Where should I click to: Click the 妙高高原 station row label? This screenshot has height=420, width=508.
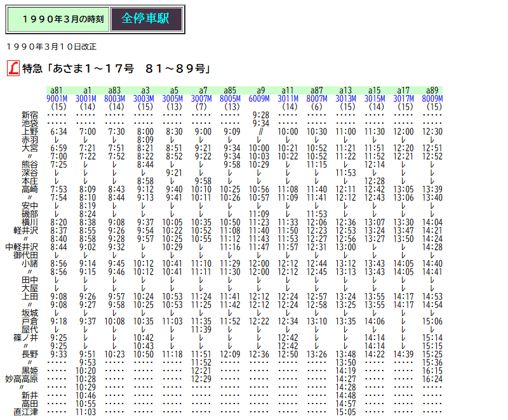[x=22, y=379]
